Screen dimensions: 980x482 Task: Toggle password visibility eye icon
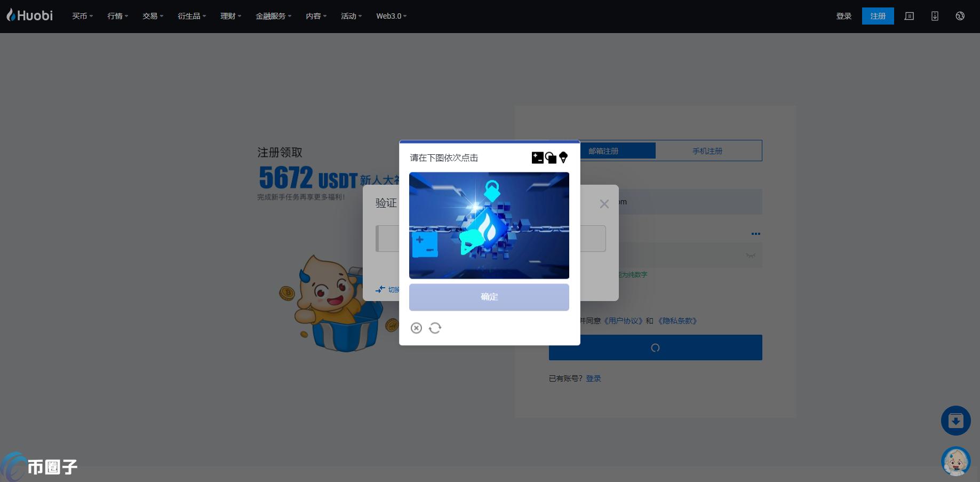751,256
